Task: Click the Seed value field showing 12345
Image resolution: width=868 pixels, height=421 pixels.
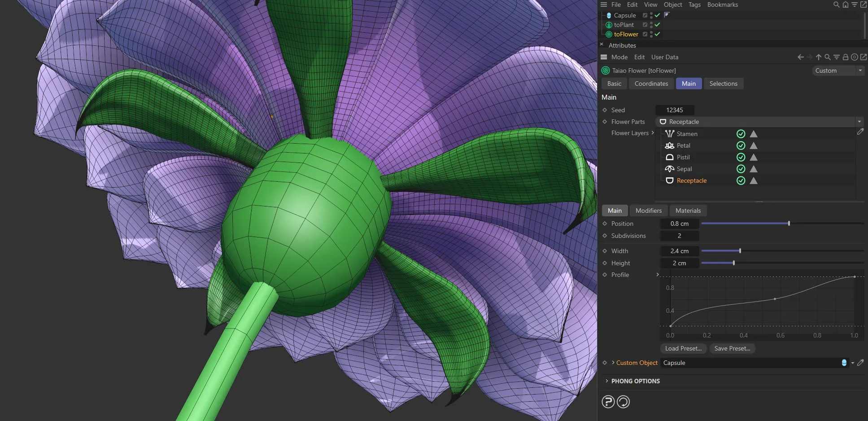Action: tap(675, 110)
